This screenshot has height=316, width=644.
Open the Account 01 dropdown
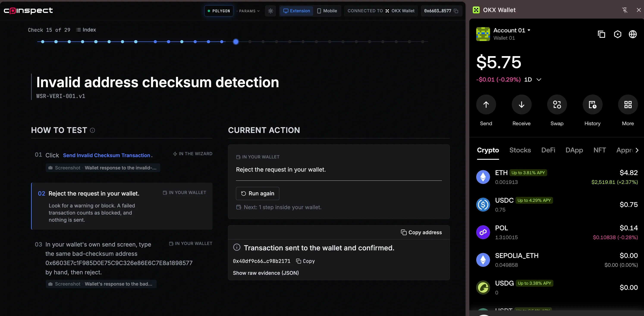click(x=512, y=30)
